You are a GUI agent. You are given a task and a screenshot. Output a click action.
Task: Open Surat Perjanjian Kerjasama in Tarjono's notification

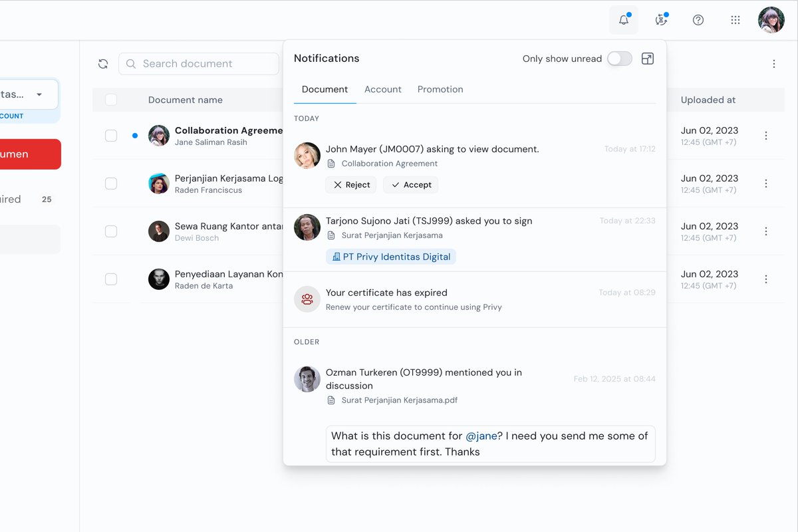click(392, 235)
